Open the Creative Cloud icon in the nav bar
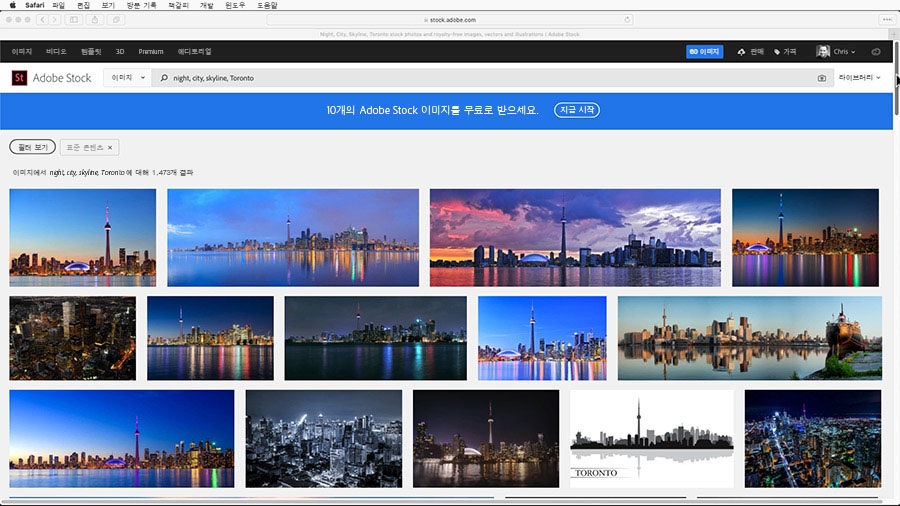The image size is (900, 506). (x=876, y=52)
